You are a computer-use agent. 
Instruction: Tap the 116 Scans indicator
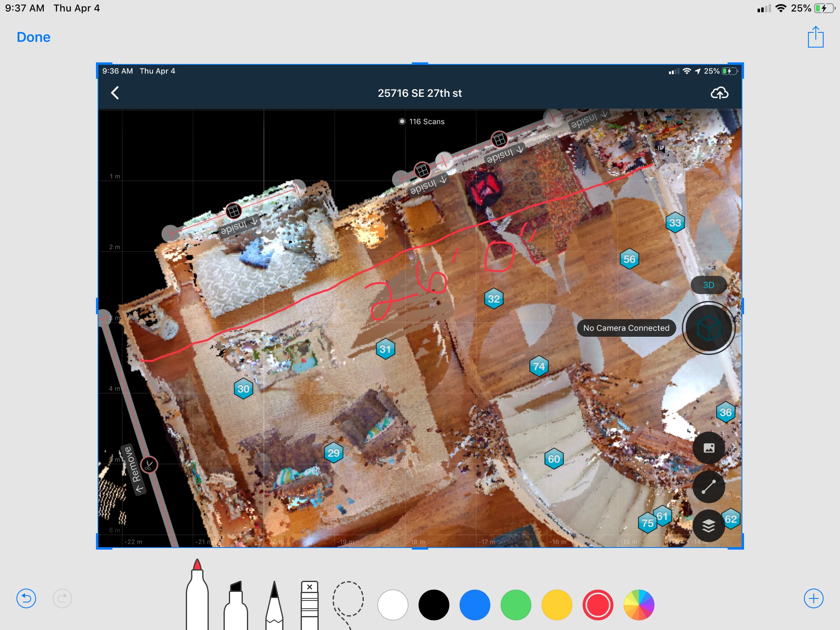(x=422, y=121)
